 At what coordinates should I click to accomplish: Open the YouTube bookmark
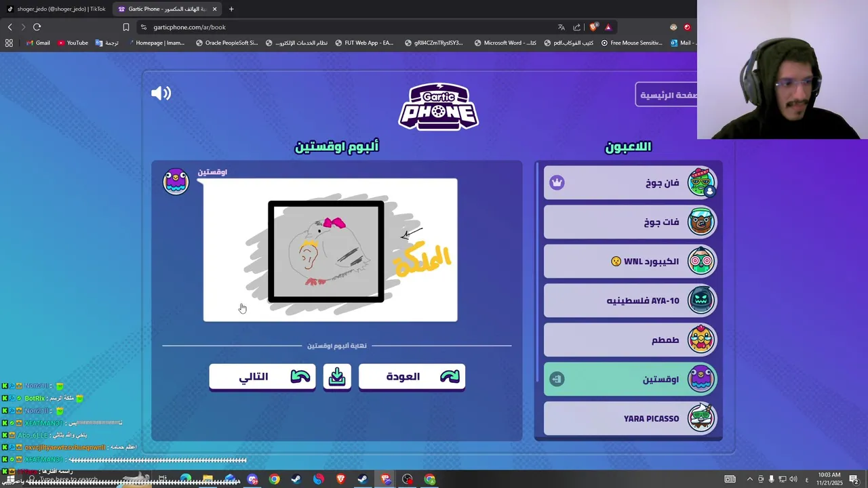73,43
